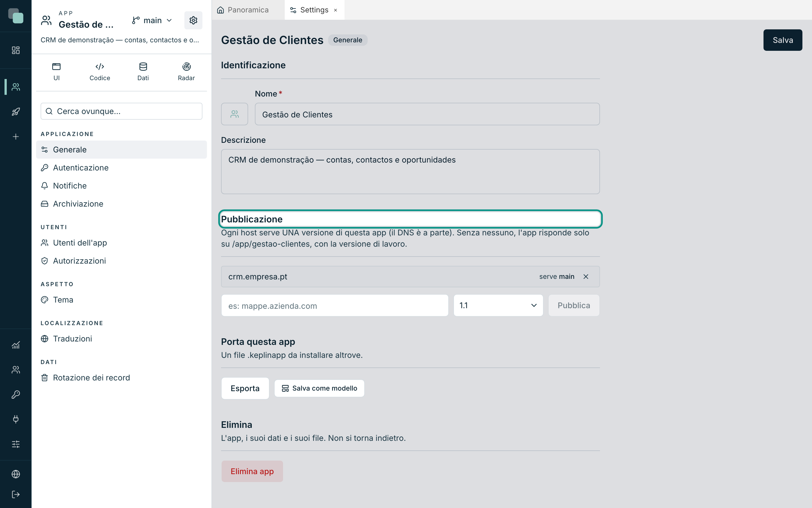Click the Elimina app button

252,471
